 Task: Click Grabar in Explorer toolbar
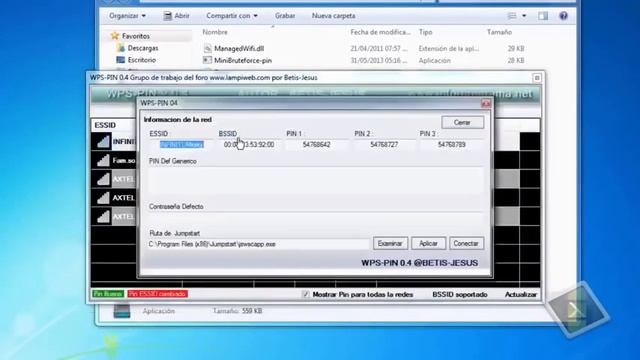[285, 16]
